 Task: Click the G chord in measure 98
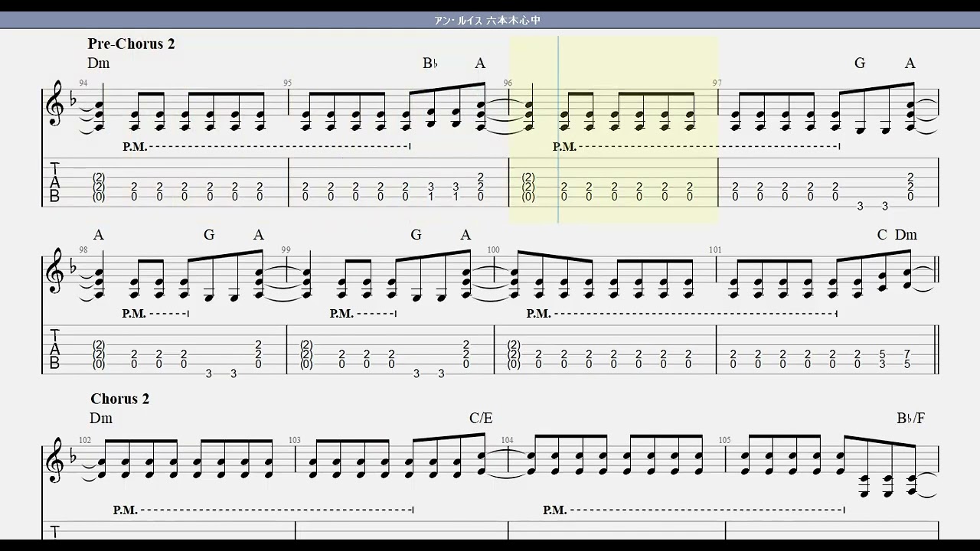click(209, 234)
